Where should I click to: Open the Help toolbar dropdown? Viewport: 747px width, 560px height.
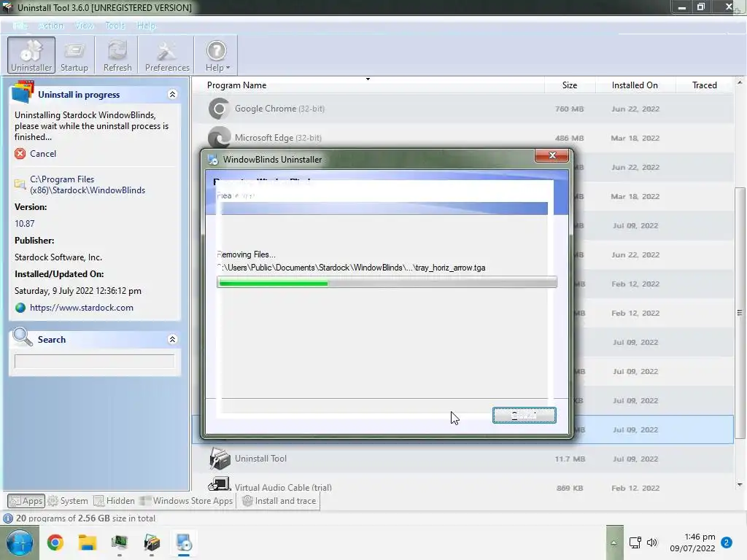(217, 55)
